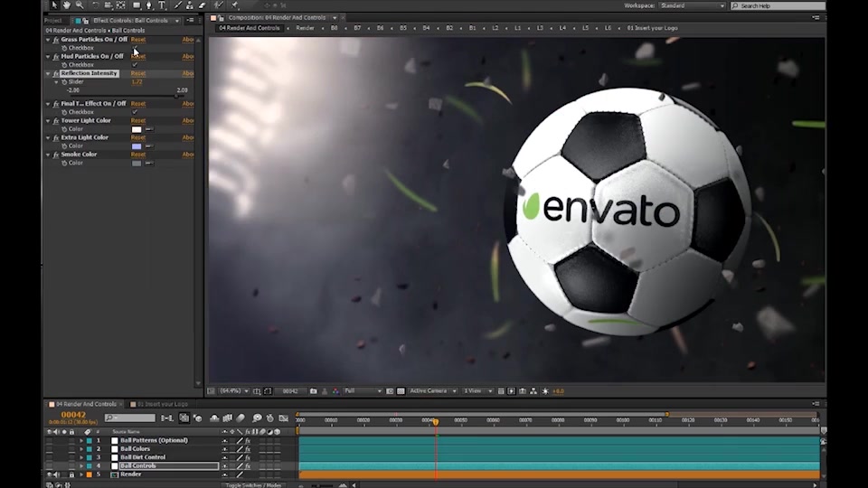Open Extra Light Color swatch
This screenshot has width=868, height=488.
click(137, 146)
